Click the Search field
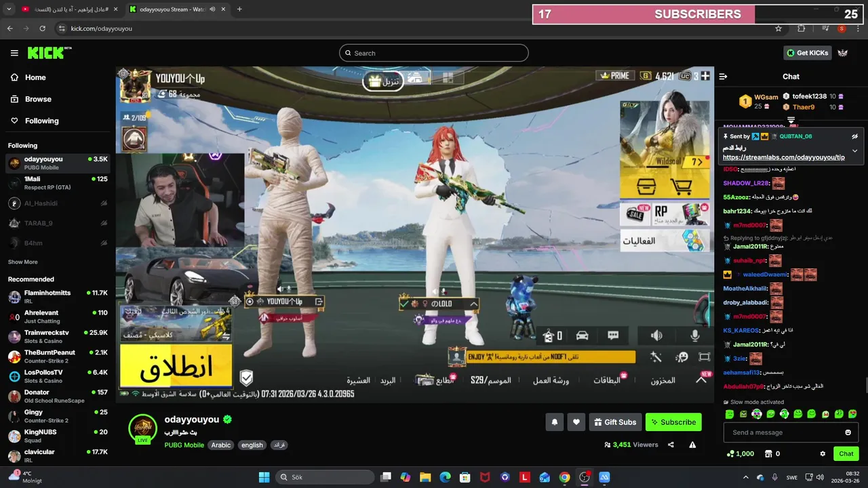Image resolution: width=868 pixels, height=488 pixels. coord(434,53)
